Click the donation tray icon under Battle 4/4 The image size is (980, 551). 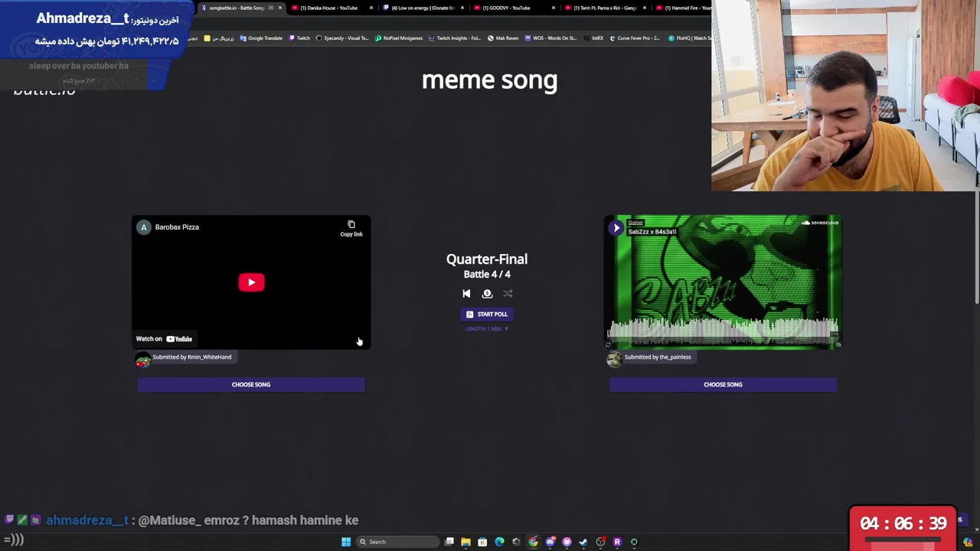[x=487, y=293]
